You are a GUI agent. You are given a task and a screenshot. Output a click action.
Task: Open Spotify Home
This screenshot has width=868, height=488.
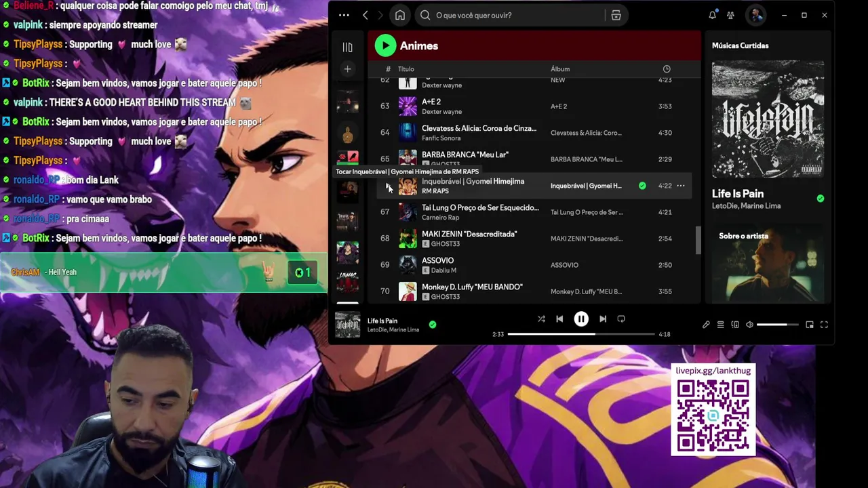click(400, 15)
